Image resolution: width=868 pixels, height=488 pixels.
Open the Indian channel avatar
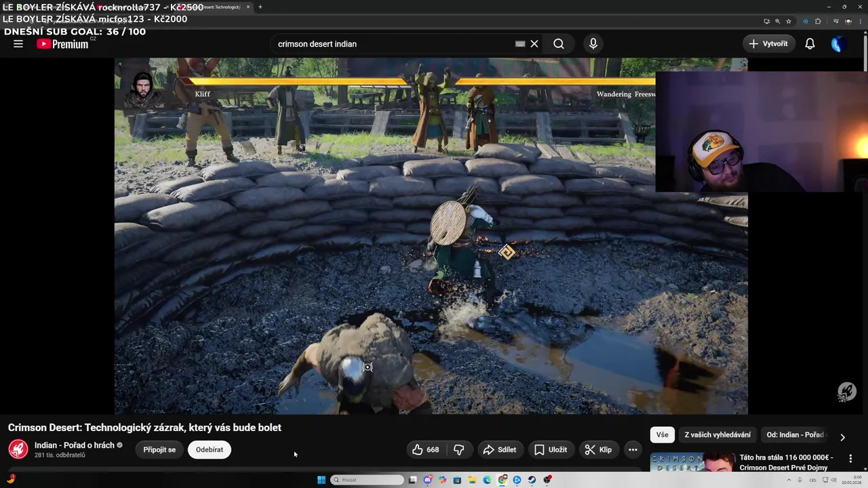pyautogui.click(x=18, y=449)
